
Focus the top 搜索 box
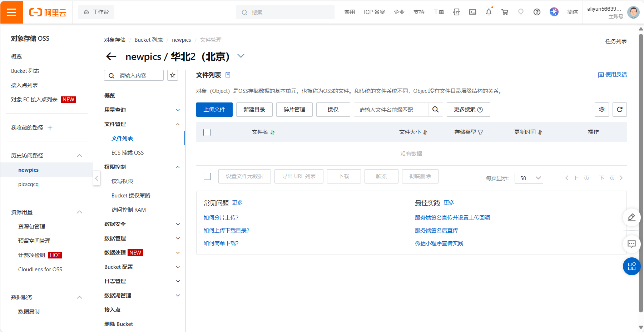285,12
